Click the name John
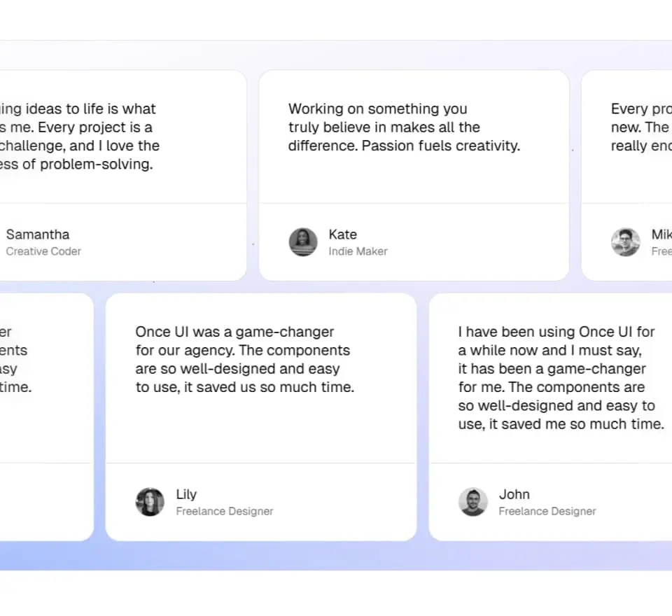The height and width of the screenshot is (616, 672). click(x=514, y=494)
